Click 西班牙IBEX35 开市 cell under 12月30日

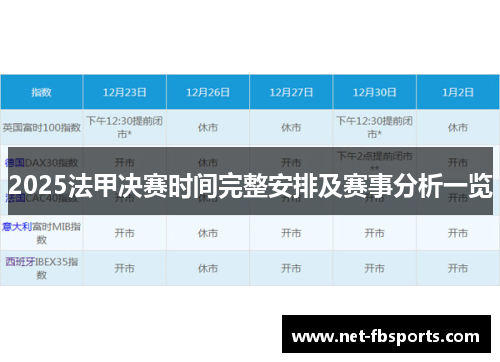(374, 268)
